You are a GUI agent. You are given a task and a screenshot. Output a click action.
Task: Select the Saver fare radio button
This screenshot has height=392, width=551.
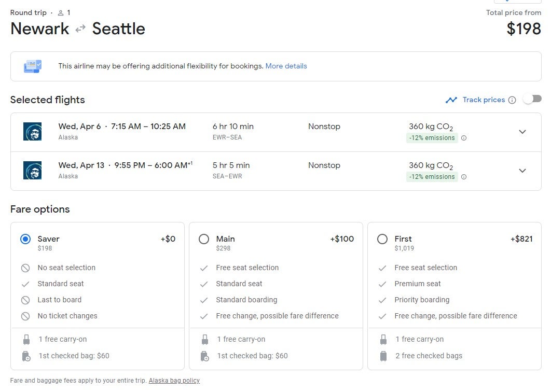click(x=25, y=239)
